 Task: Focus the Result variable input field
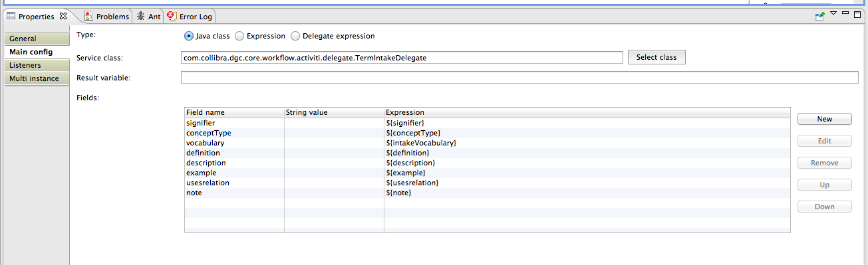(519, 78)
